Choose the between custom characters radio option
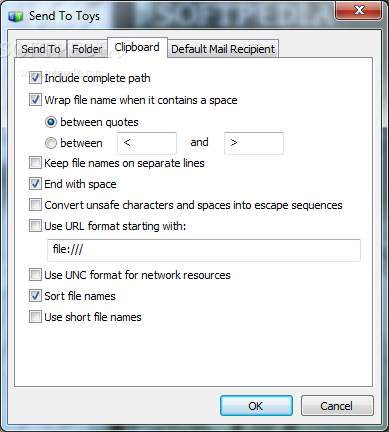The width and height of the screenshot is (389, 432). point(51,143)
